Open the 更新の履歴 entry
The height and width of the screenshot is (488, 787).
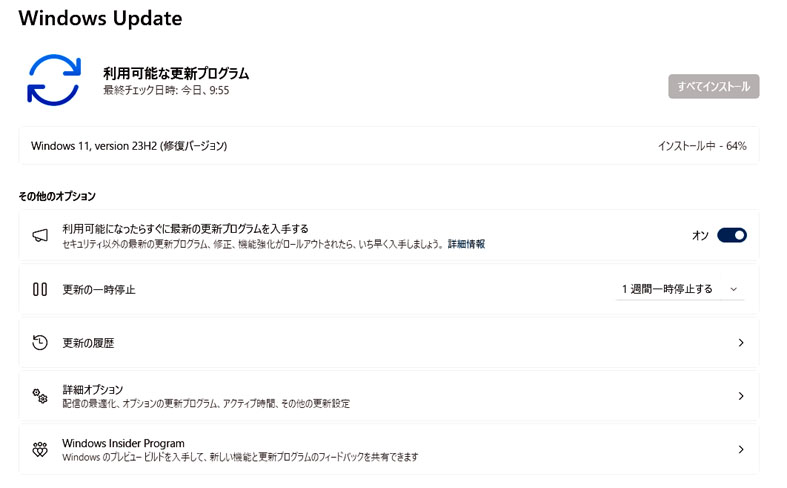coord(389,342)
